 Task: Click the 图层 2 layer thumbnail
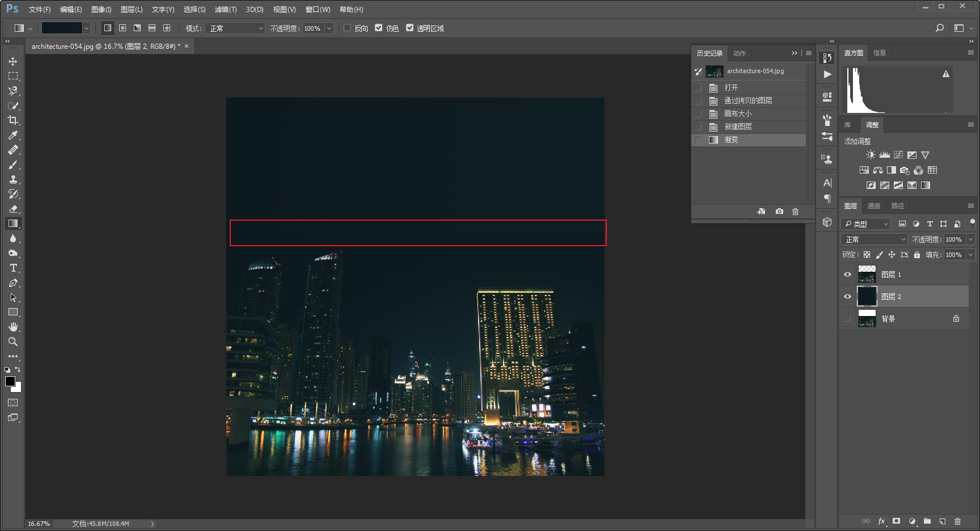tap(867, 297)
